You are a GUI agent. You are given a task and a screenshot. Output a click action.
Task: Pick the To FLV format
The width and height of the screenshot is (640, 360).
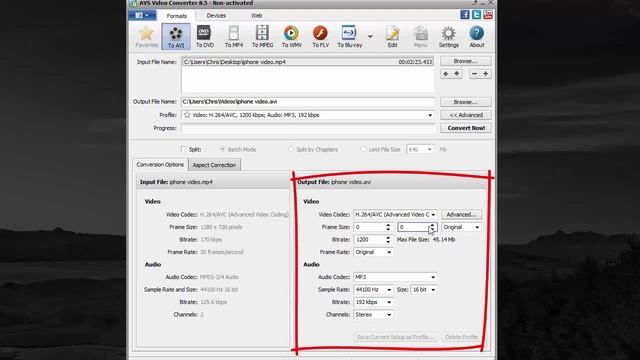pos(320,37)
